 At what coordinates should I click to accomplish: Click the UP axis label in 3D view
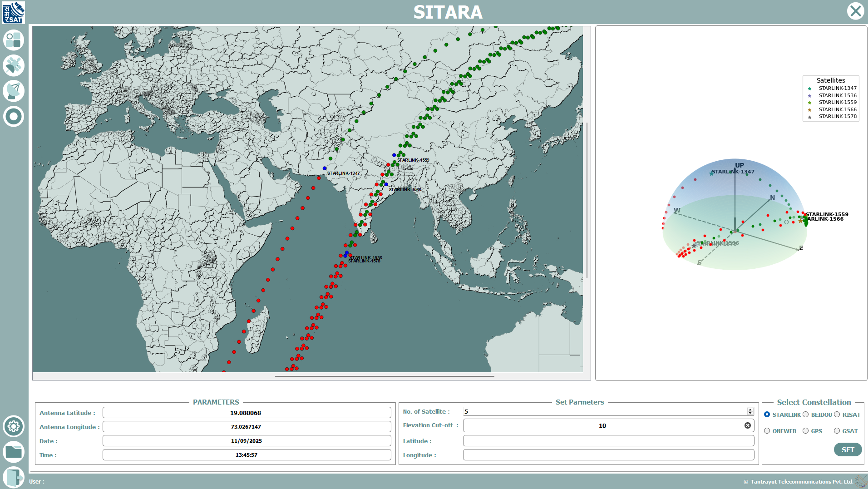pos(740,165)
